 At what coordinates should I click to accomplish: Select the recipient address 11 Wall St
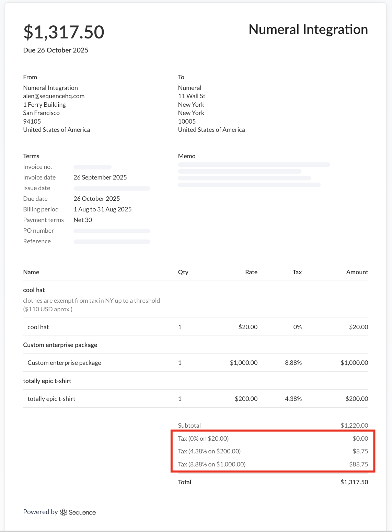(191, 96)
